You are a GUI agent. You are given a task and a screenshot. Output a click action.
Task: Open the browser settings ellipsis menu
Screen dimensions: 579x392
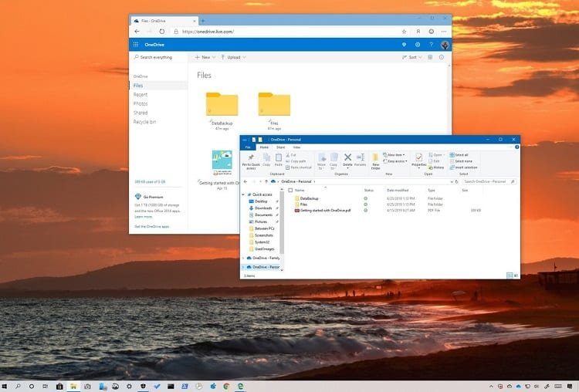(x=444, y=32)
